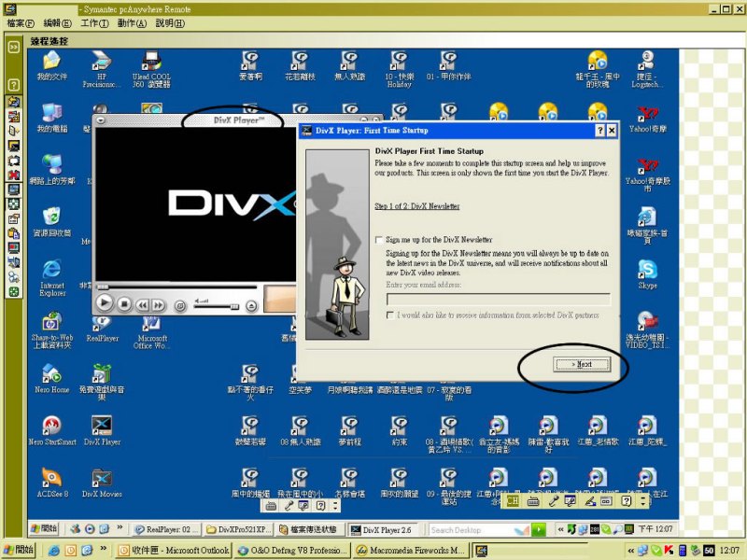The image size is (747, 560).
Task: Select the 約束 song shortcut
Action: 400,431
